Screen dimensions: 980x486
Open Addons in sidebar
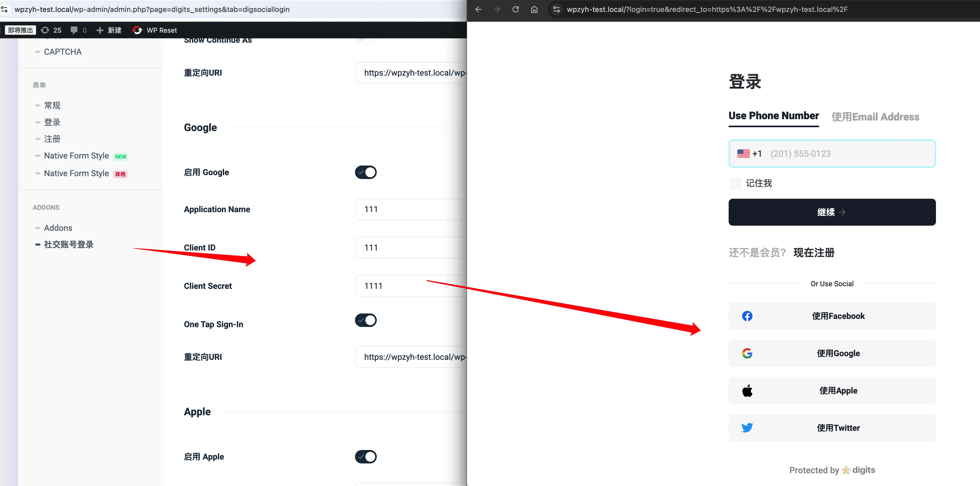point(58,228)
